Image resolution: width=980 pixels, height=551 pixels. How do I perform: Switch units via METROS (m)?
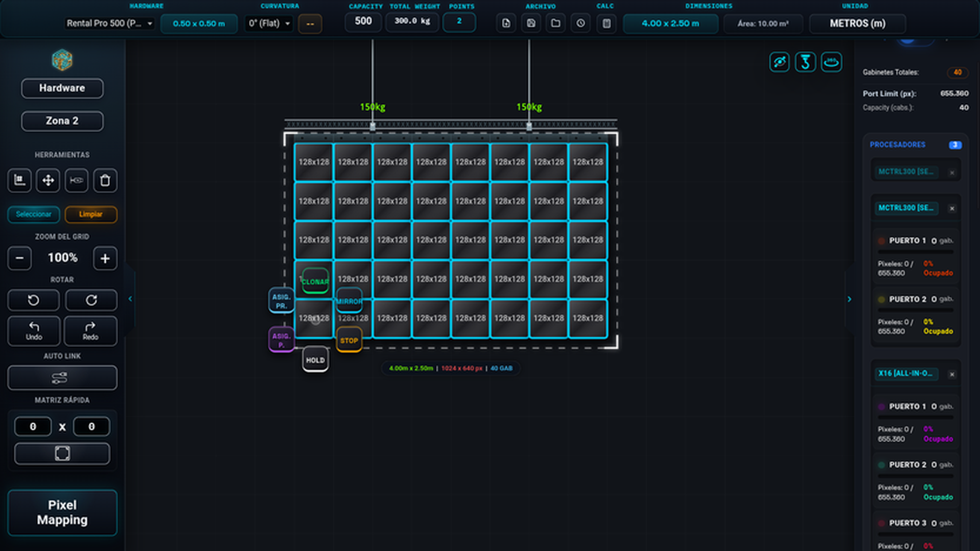(857, 23)
